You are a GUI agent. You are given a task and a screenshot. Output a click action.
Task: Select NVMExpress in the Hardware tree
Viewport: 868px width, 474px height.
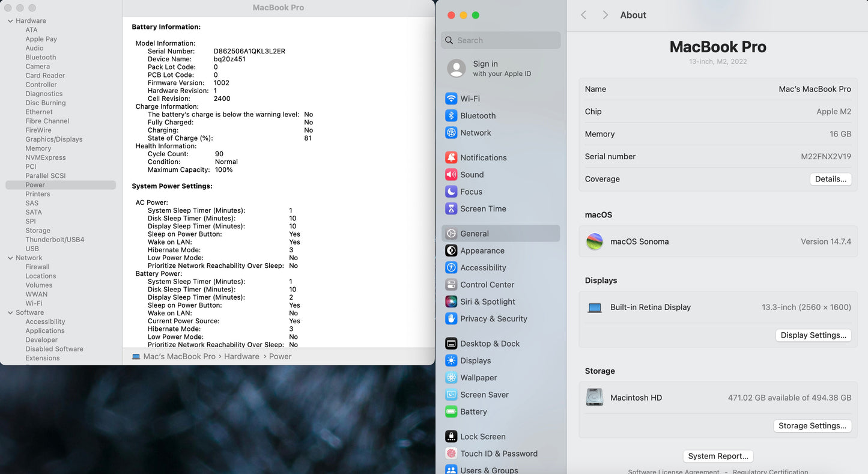[46, 157]
